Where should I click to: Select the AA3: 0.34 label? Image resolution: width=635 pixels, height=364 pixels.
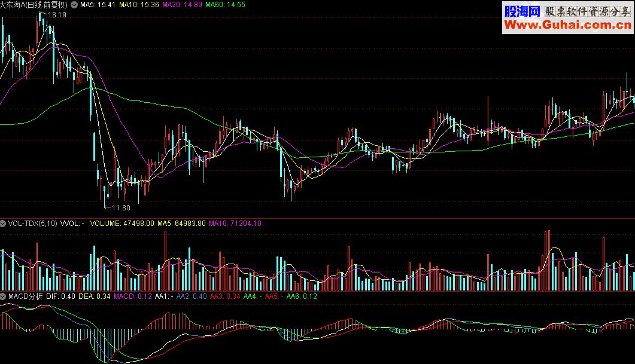225,296
